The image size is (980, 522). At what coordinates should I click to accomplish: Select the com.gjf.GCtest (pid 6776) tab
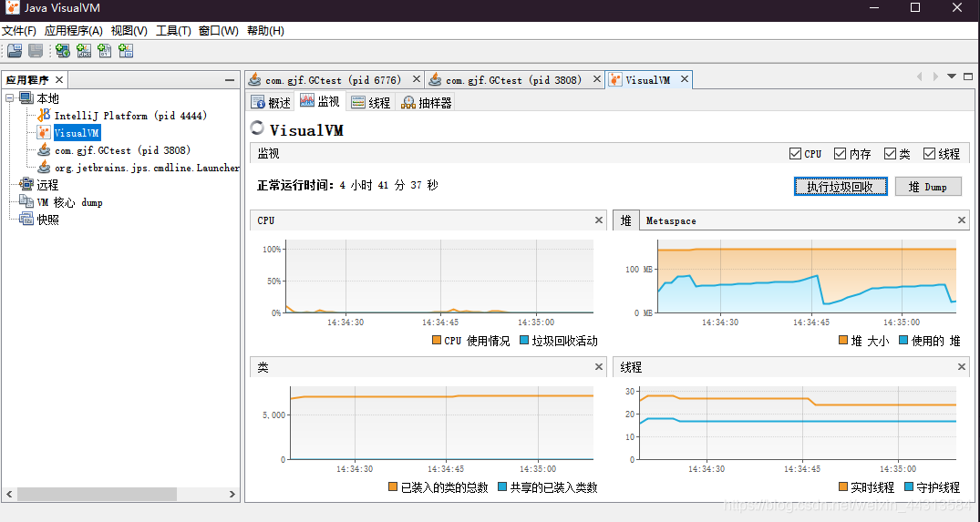pyautogui.click(x=333, y=80)
